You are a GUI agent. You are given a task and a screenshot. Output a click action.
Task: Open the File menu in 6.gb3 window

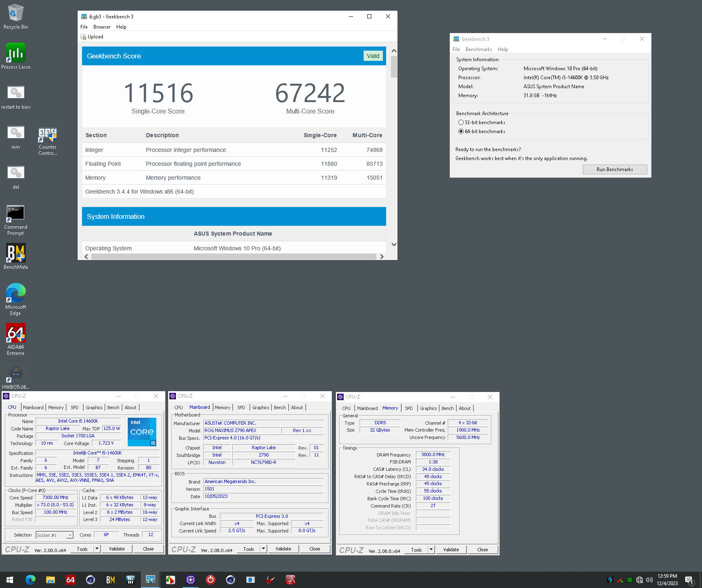(x=84, y=27)
